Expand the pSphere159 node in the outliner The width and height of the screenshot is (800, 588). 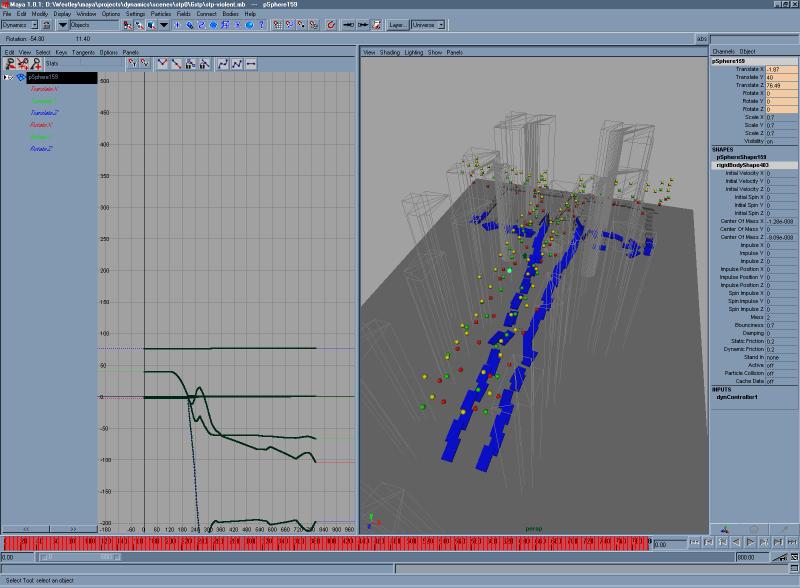click(8, 77)
